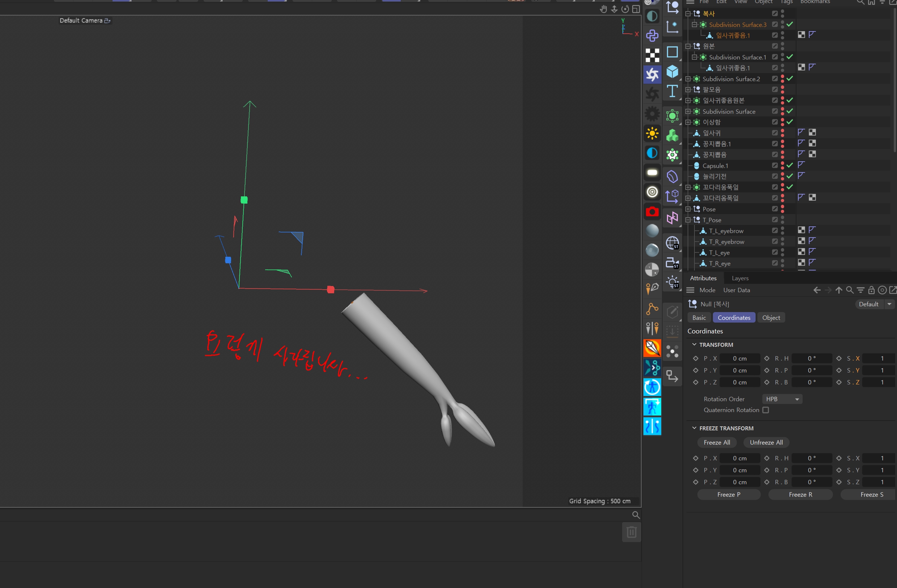Collapse the T_Pose null hierarchy
Viewport: 897px width, 588px height.
[x=688, y=220]
